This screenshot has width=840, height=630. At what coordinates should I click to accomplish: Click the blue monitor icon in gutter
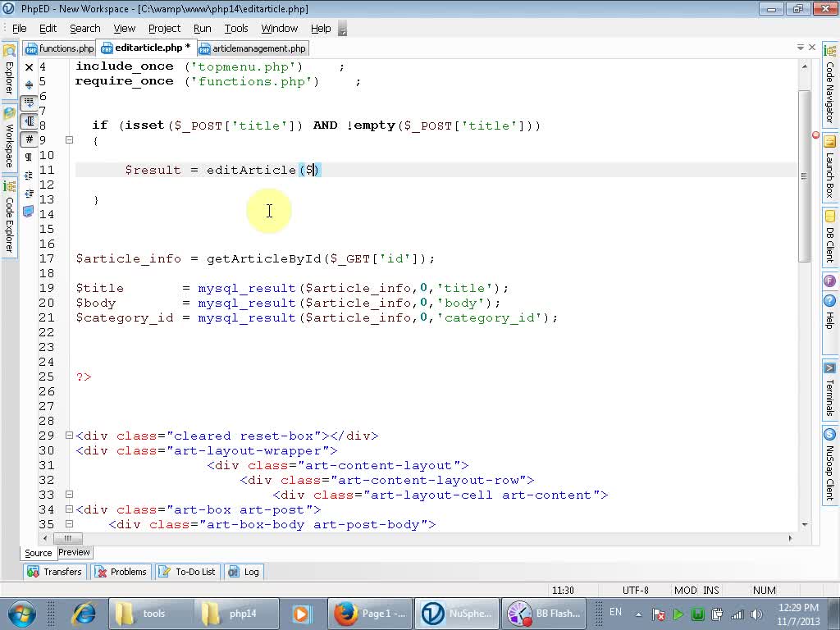[29, 211]
